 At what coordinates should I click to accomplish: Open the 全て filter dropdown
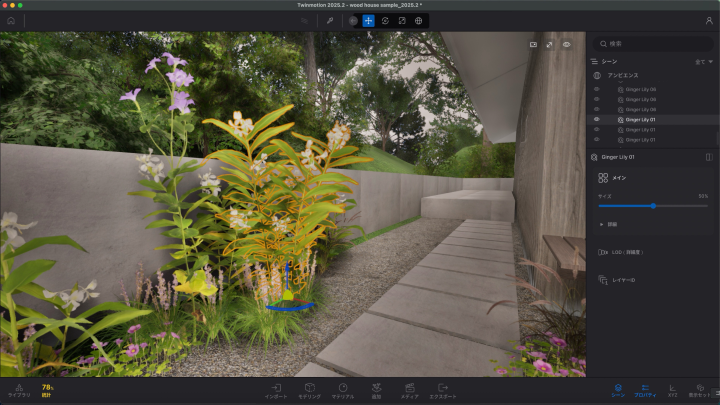click(x=703, y=62)
